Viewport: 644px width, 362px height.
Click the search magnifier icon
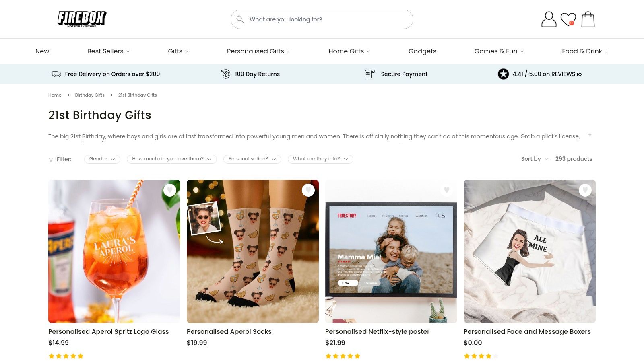(x=240, y=19)
